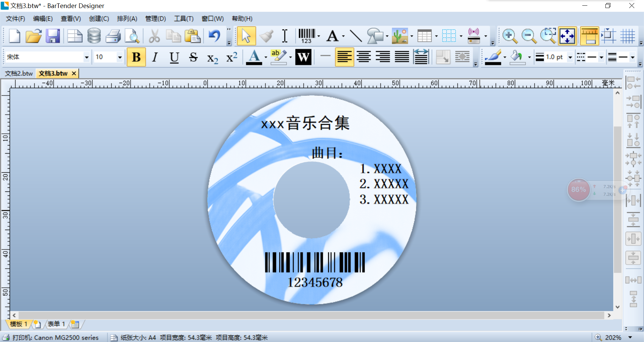Fit view to window icon

(x=567, y=36)
